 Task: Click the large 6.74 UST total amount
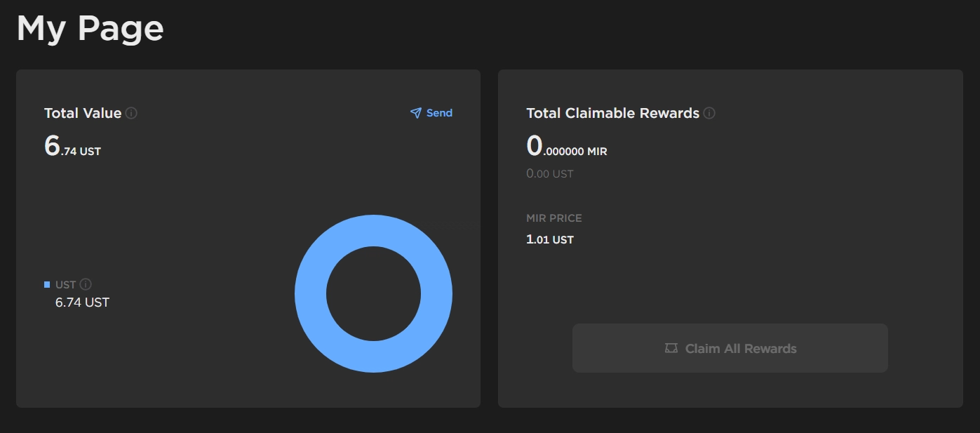72,147
